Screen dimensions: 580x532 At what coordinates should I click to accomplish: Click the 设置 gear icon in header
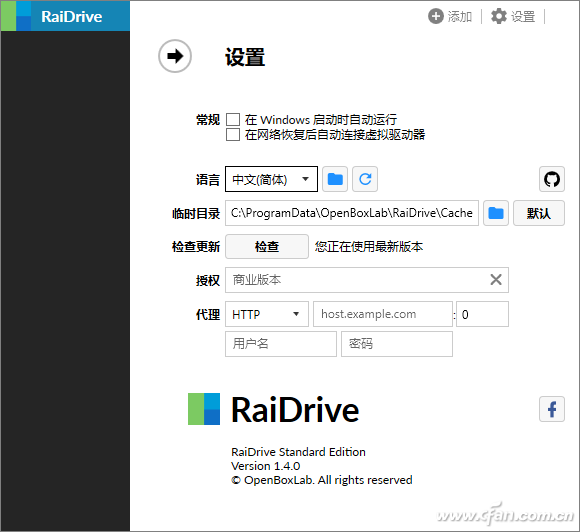(498, 16)
